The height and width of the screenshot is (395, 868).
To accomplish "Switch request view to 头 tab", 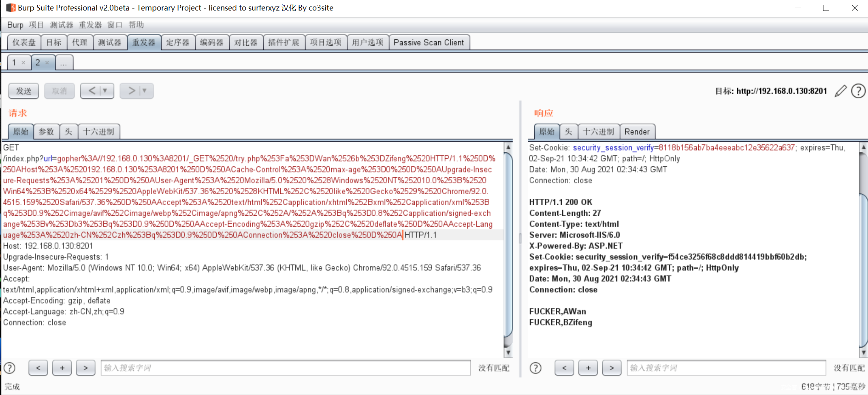I will pyautogui.click(x=68, y=132).
